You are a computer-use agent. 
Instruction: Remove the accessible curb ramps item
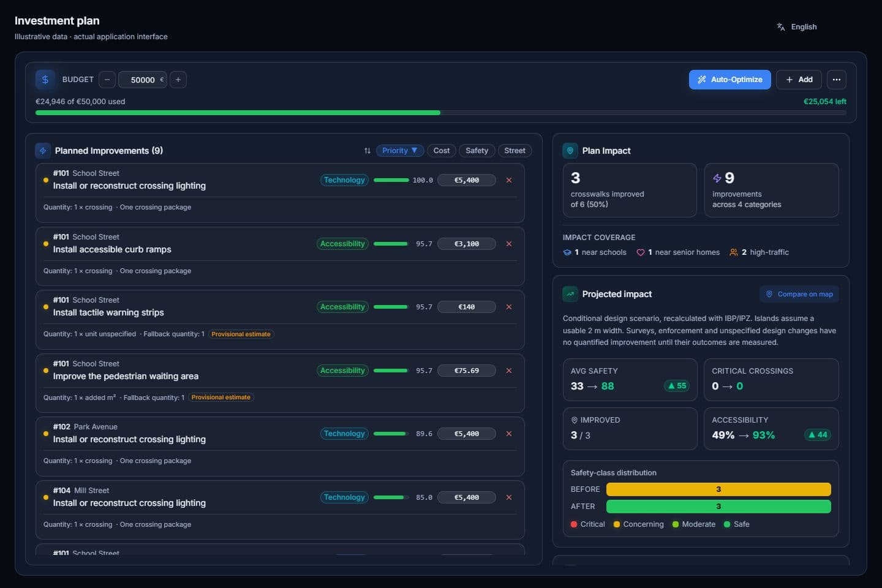(x=509, y=244)
